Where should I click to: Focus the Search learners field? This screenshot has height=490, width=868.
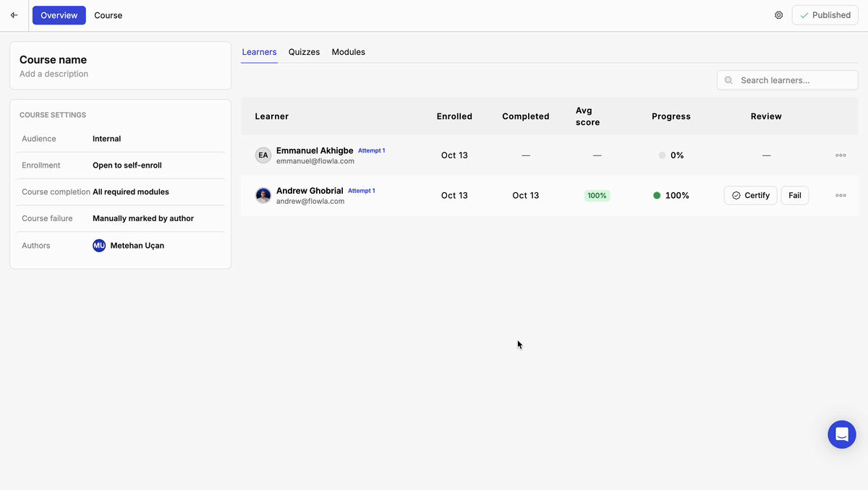click(788, 80)
